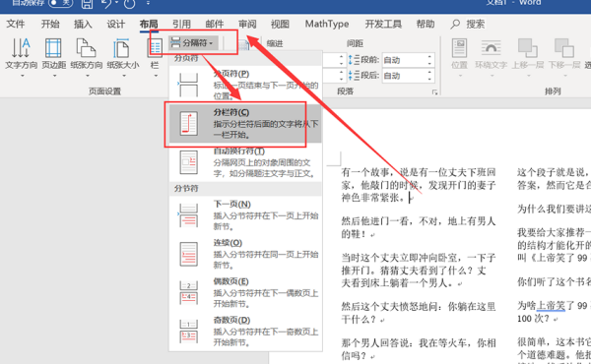Click the paragraph starting 然后他进门一看
The width and height of the screenshot is (591, 364).
click(x=419, y=227)
